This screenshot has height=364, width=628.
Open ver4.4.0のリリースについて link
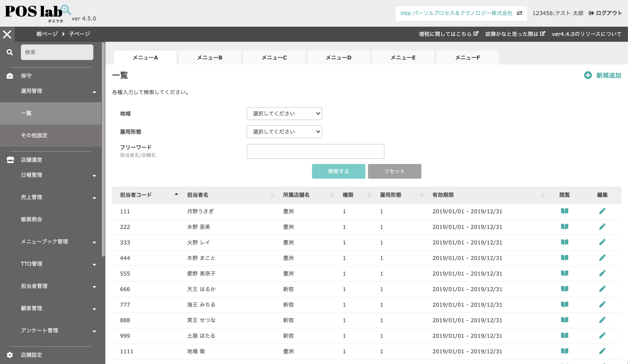pos(587,34)
